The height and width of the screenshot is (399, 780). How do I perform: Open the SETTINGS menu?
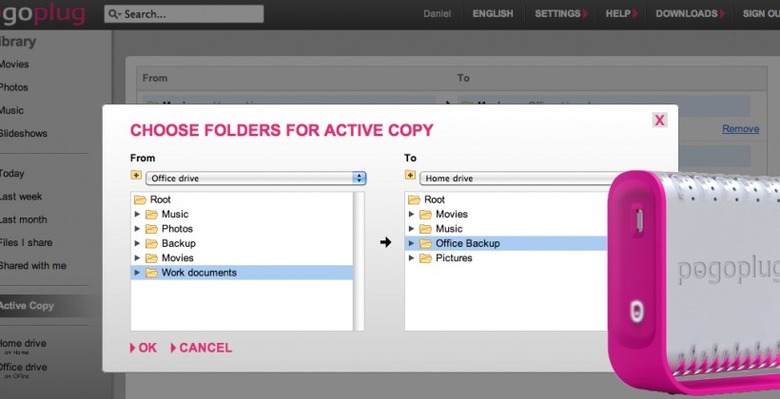click(x=561, y=14)
